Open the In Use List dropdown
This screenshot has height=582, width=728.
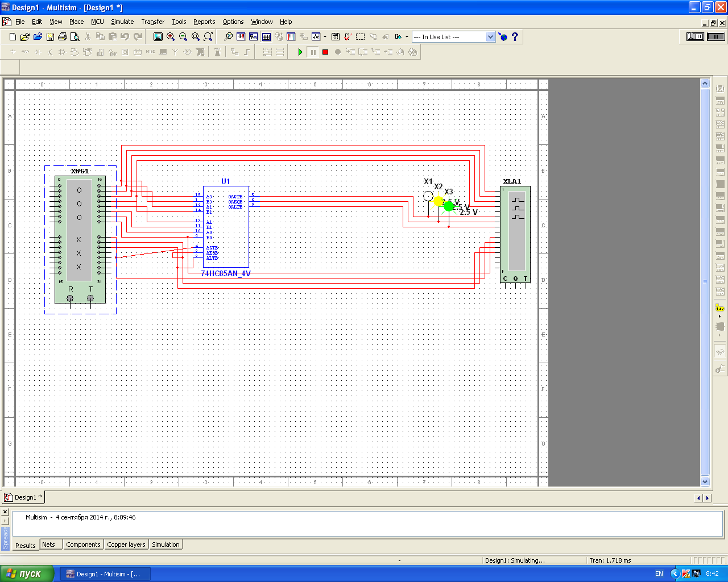coord(491,37)
